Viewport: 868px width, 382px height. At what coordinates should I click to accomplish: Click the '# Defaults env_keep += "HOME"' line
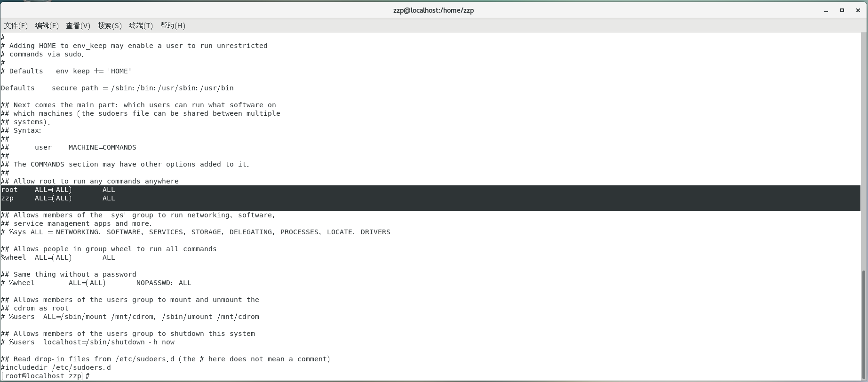click(66, 71)
